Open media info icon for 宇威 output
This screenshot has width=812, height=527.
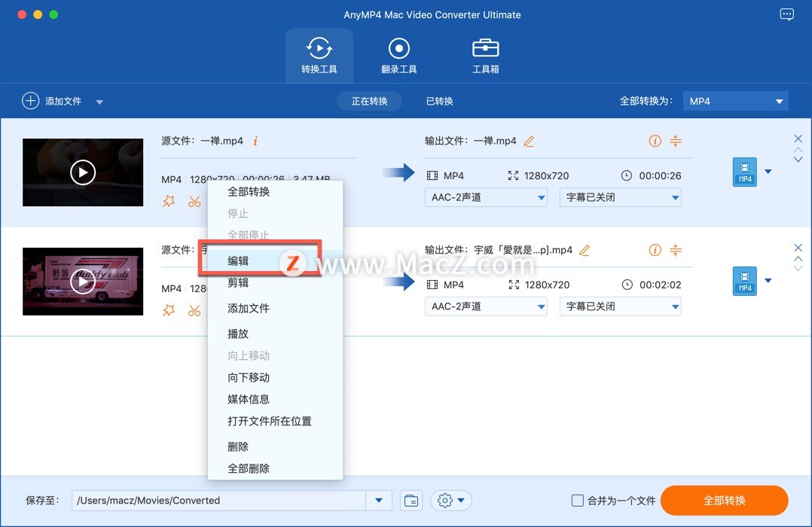[x=655, y=250]
